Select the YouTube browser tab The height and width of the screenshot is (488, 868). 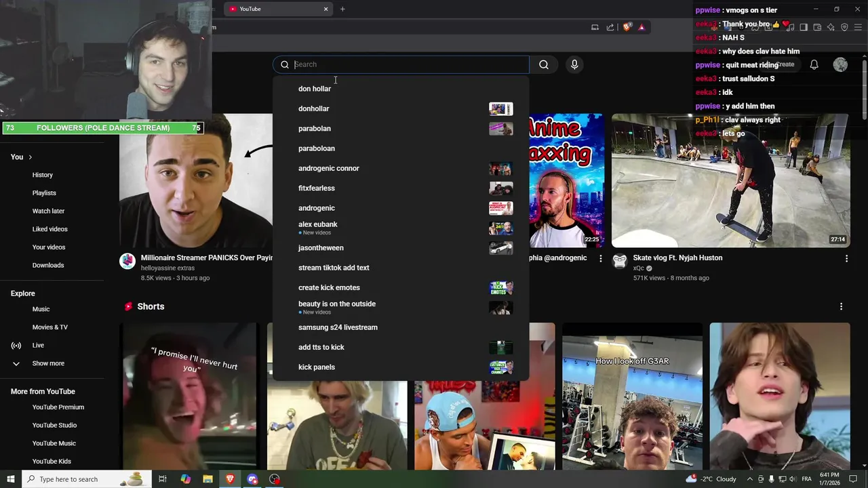278,9
